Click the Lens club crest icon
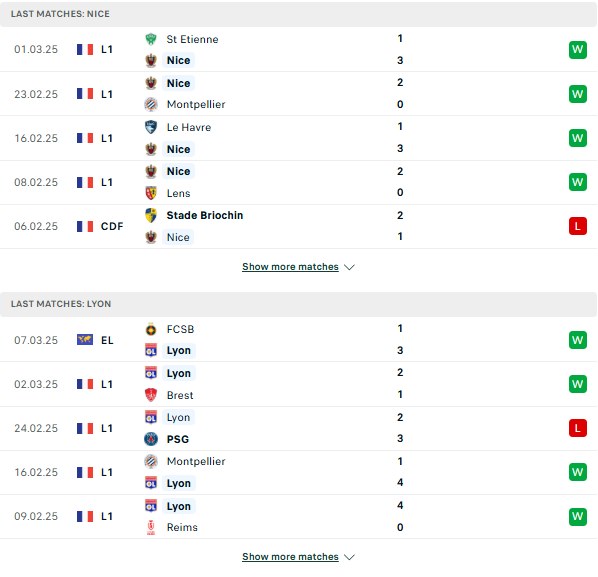Screen dimensions: 598x577 (x=151, y=193)
